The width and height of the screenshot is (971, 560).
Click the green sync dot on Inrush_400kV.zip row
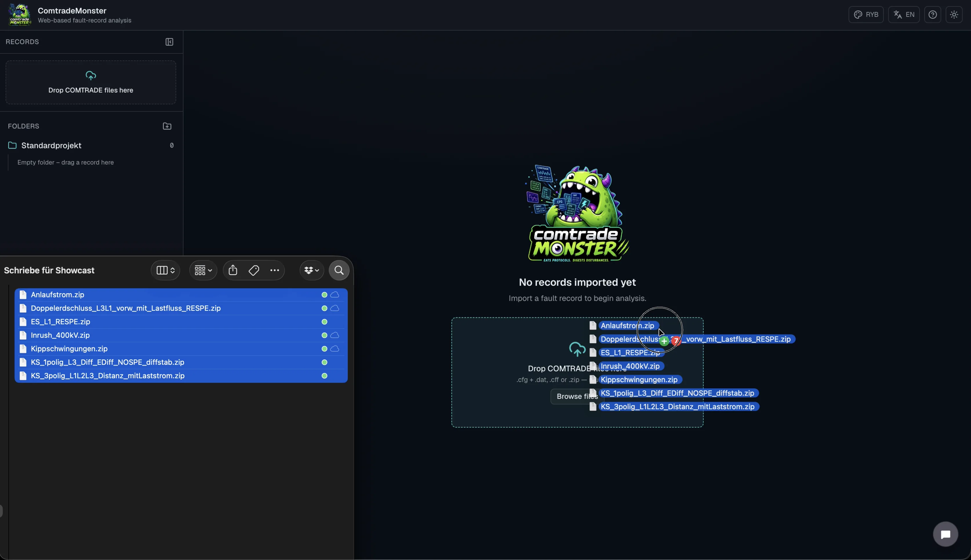324,335
